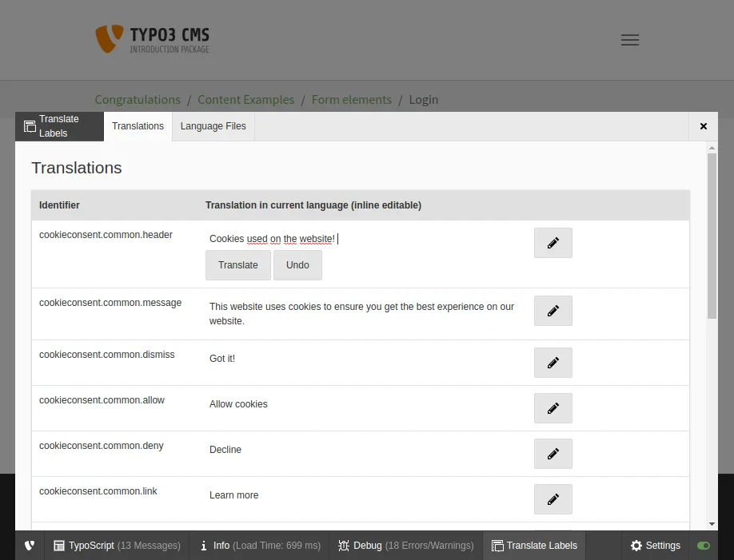Click the TYPO3 CMS logo

click(x=152, y=39)
